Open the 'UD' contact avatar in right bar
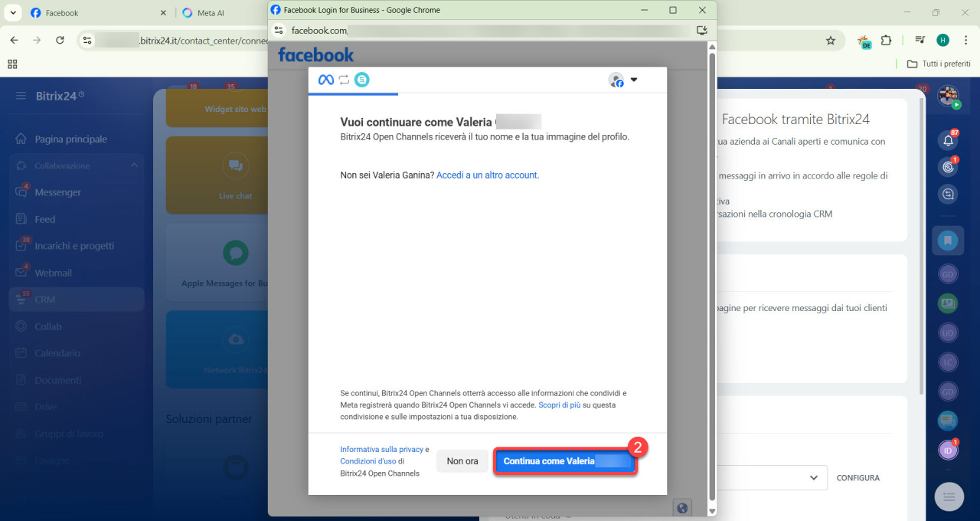This screenshot has height=521, width=980. [948, 333]
